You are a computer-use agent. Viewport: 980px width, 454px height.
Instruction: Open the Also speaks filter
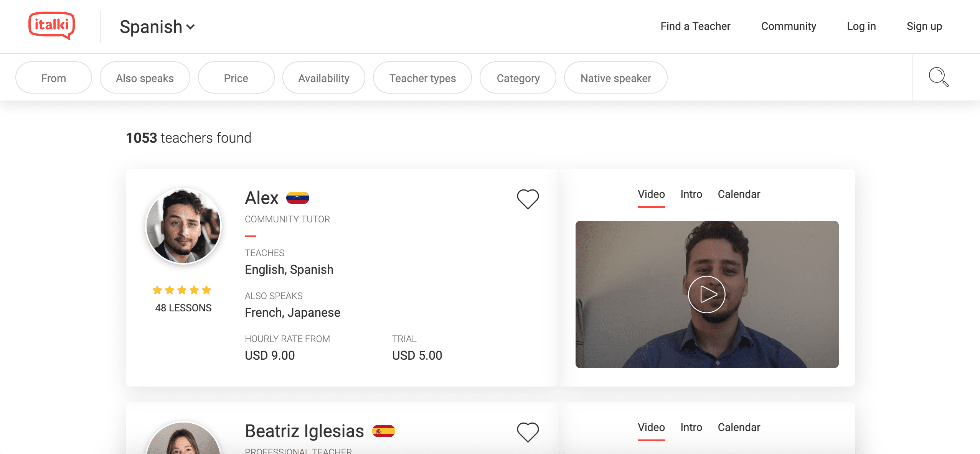coord(145,78)
